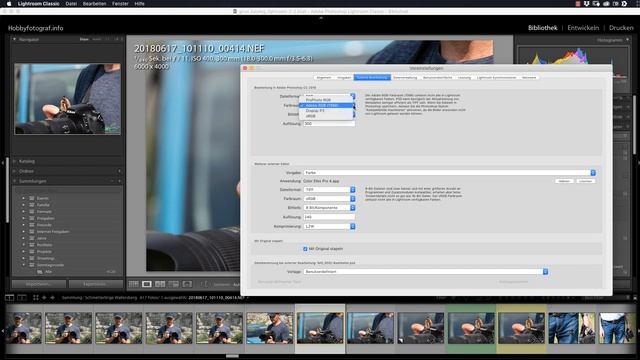Click the second window display icon

[x=22, y=298]
